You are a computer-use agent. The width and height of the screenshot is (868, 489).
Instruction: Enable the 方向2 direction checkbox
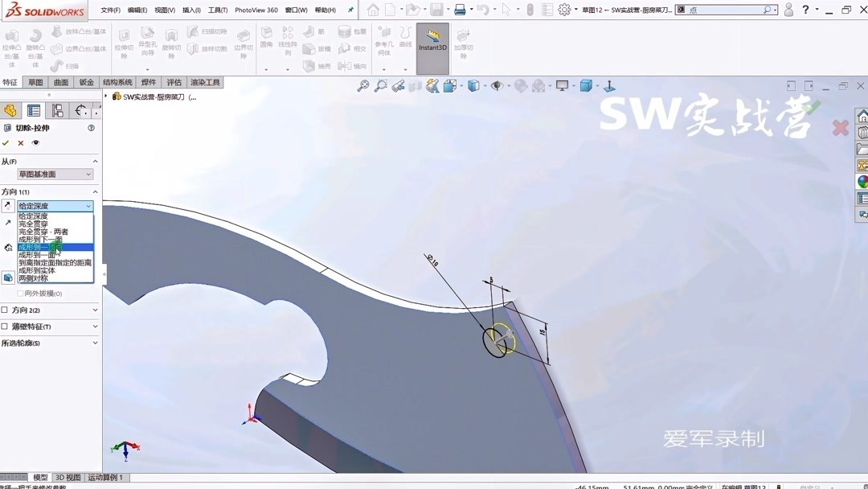click(6, 309)
